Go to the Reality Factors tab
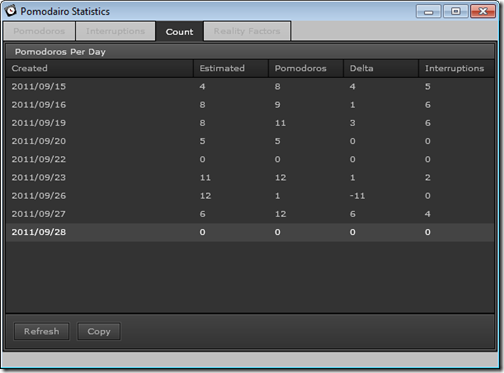The width and height of the screenshot is (504, 373). [247, 31]
